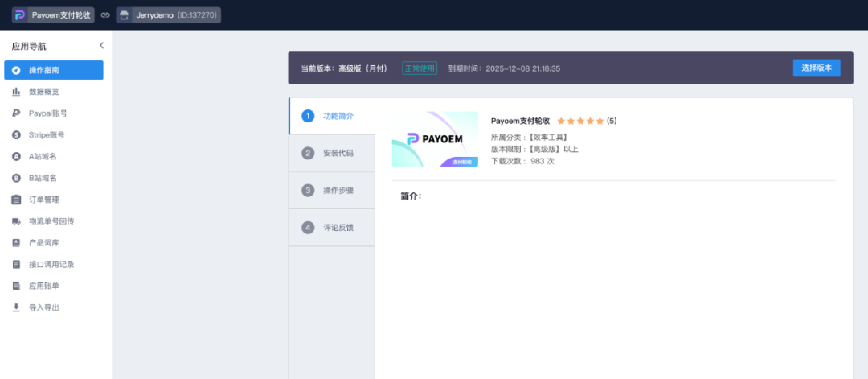Screen dimensions: 868x379
Task: Open 操作指南 in the sidebar
Action: pyautogui.click(x=54, y=70)
